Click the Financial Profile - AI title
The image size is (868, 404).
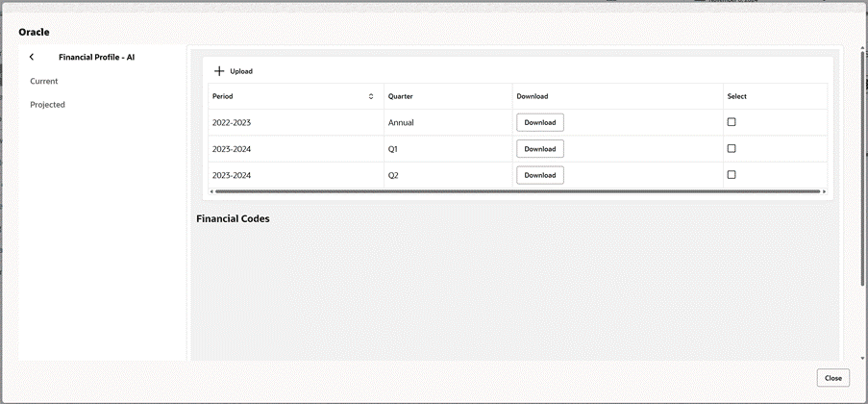coord(97,57)
